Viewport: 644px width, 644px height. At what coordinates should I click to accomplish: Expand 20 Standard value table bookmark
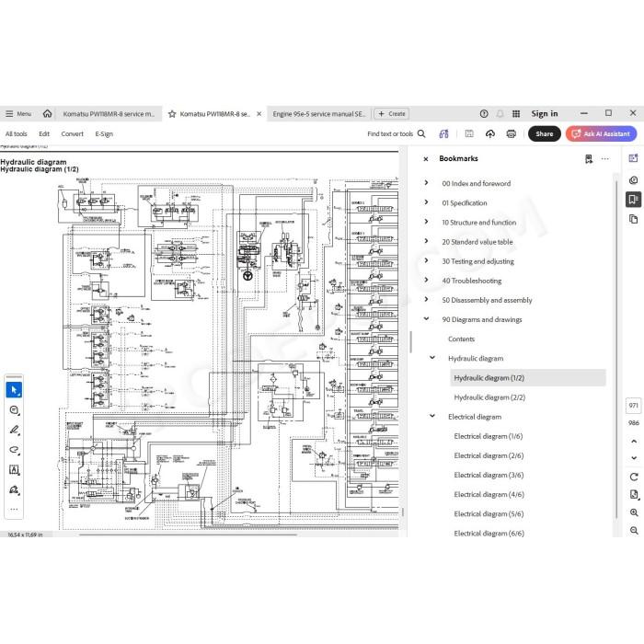426,241
